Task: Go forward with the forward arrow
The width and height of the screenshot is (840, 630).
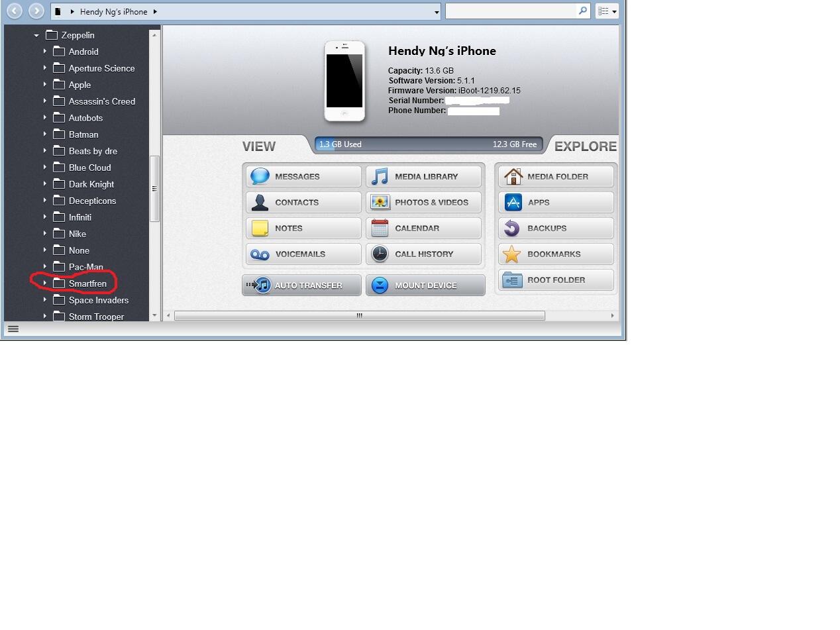Action: point(36,11)
